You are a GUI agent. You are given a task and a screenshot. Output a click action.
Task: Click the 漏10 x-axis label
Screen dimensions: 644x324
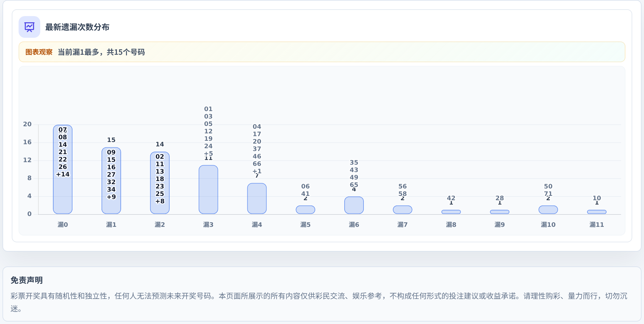[x=548, y=225]
